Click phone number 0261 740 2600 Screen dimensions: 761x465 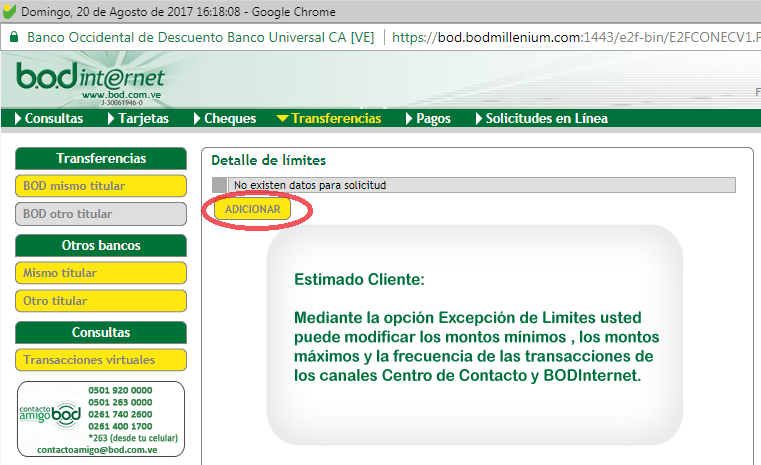point(120,414)
